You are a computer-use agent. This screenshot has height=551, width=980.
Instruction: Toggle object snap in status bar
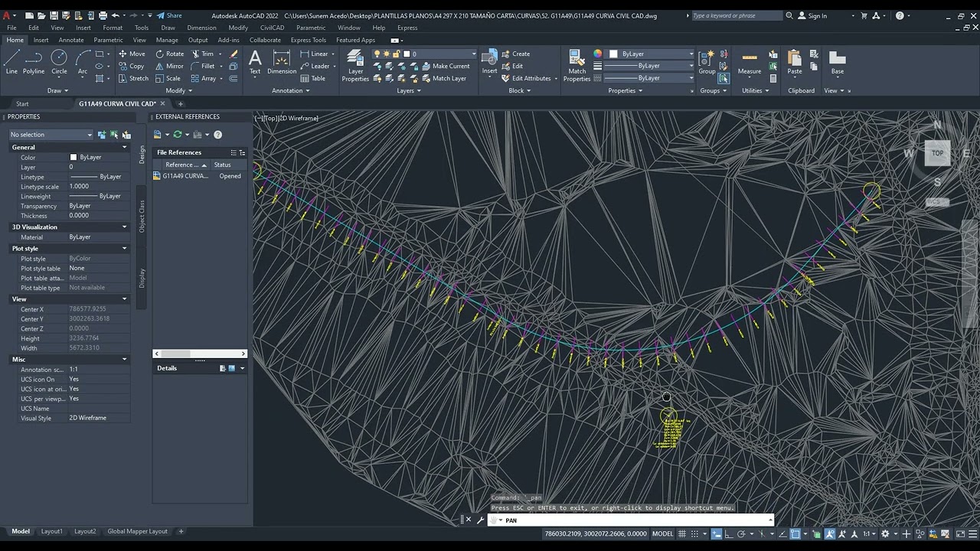point(795,533)
